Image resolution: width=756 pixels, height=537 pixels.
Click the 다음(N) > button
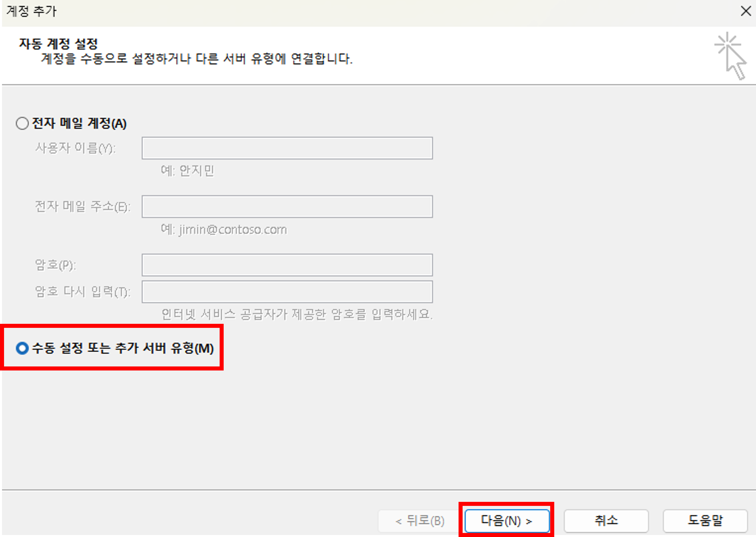(507, 521)
